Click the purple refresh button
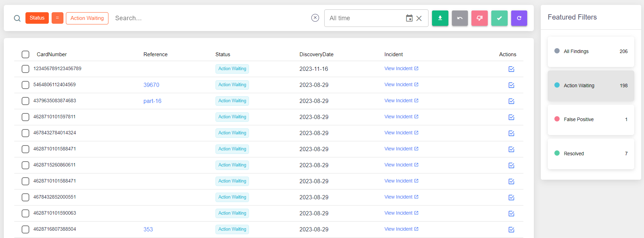Viewport: 644px width, 238px height. 519,18
